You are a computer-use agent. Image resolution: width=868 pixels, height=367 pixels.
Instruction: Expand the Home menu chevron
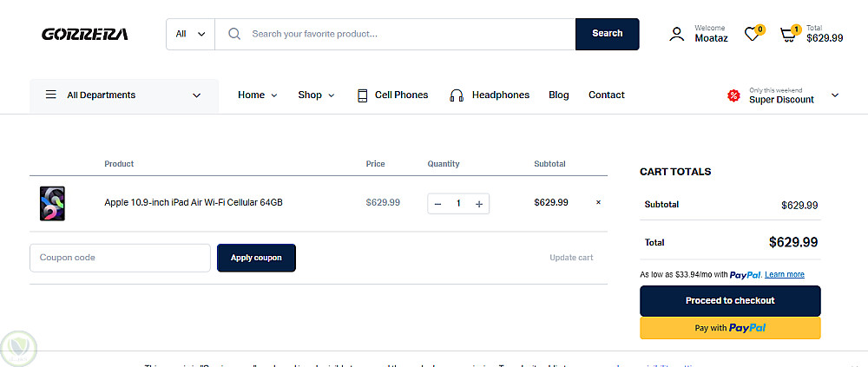tap(273, 95)
